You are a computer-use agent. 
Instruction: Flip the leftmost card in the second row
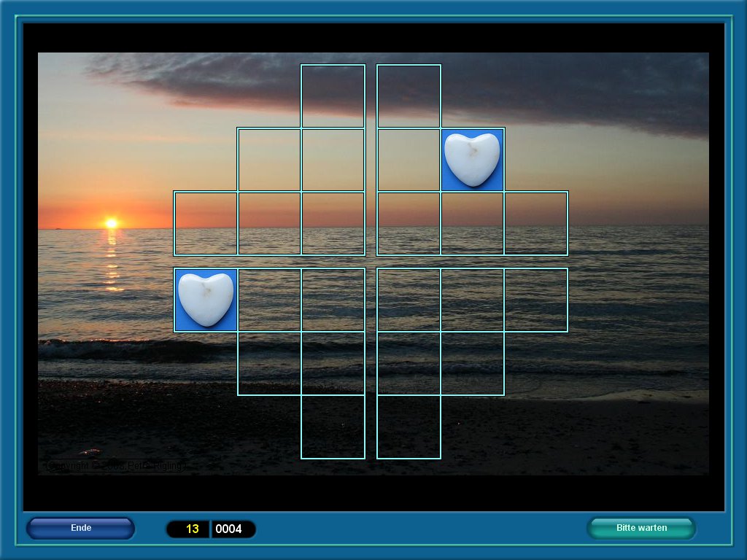click(x=269, y=160)
